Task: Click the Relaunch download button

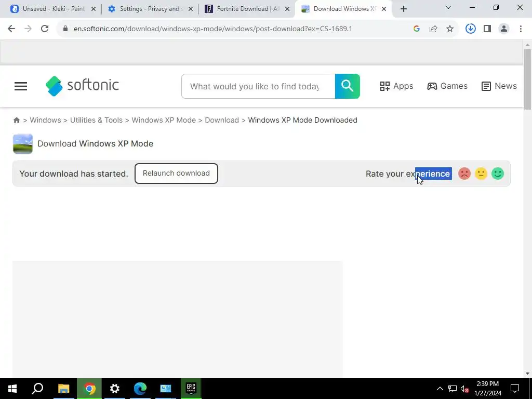Action: 176,174
